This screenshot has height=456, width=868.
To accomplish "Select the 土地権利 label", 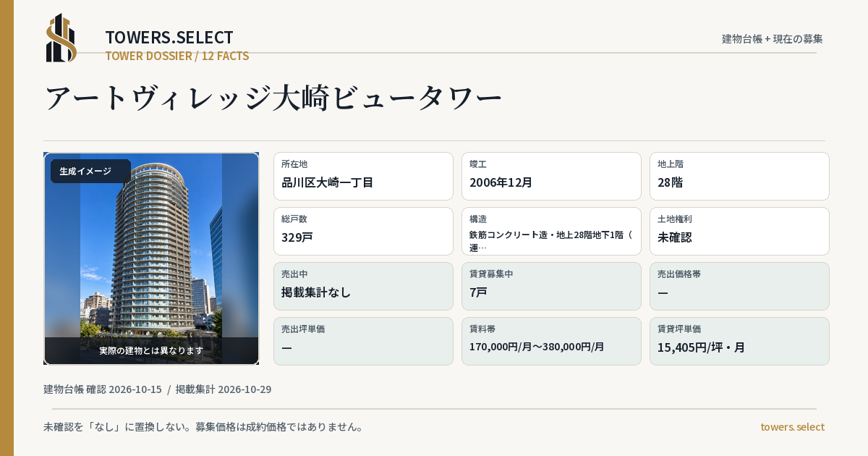I will click(675, 219).
